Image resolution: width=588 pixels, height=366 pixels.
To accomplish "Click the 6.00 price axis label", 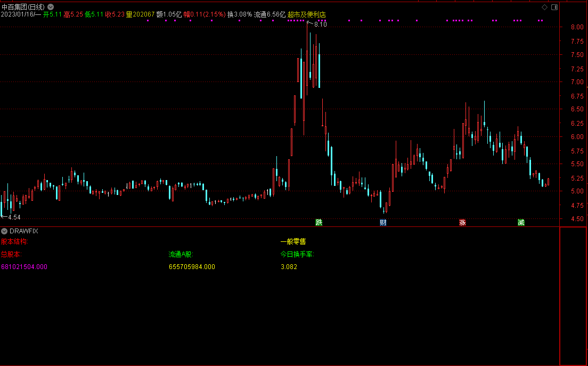I will (x=577, y=136).
